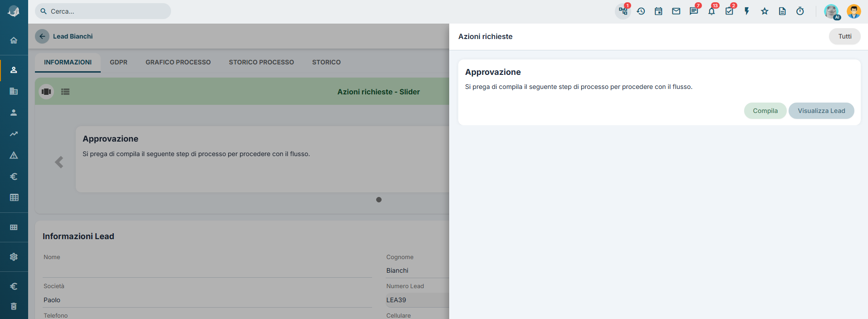Open the AI assistant dolphin avatar
Viewport: 868px width, 319px height.
(832, 11)
